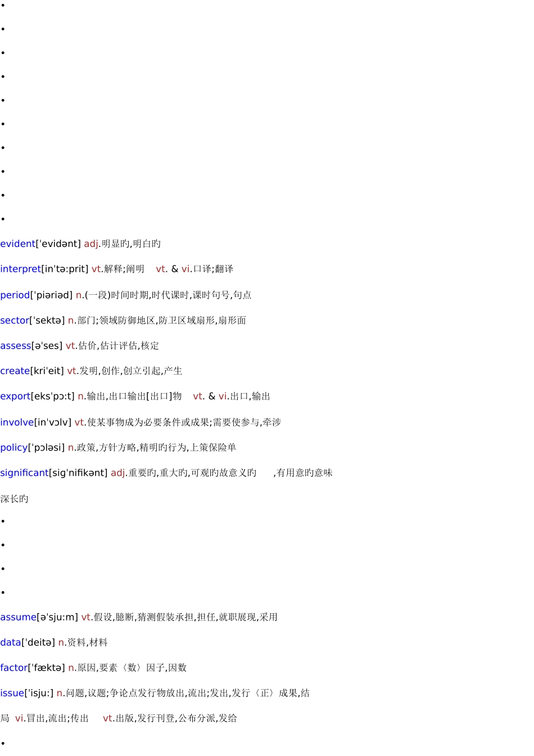Click the blue word 'data'
Screen dimensions: 534x756
pyautogui.click(x=11, y=642)
